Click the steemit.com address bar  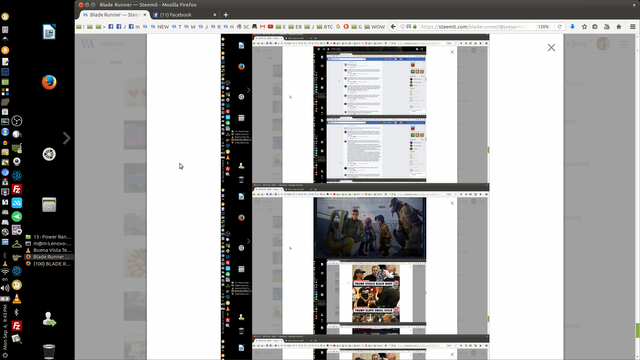point(473,27)
